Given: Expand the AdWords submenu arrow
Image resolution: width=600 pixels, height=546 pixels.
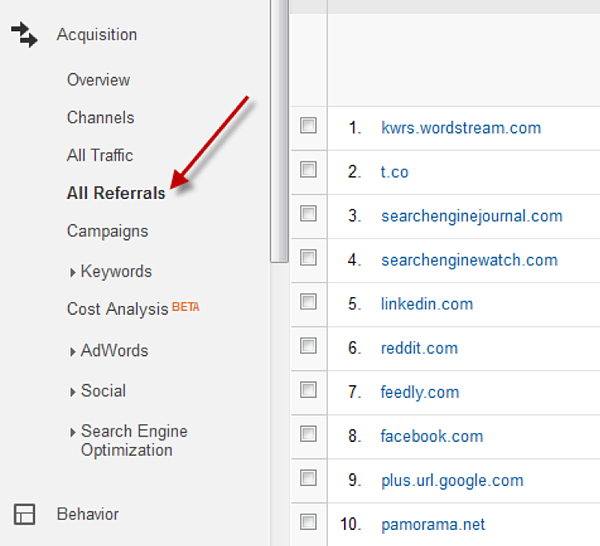Looking at the screenshot, I should click(x=72, y=352).
